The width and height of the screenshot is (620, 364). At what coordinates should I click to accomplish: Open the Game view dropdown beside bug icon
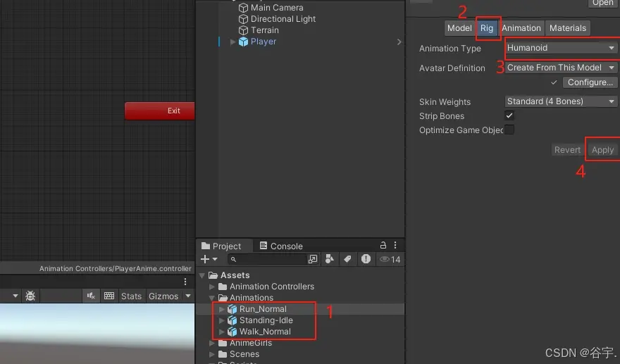(15, 296)
